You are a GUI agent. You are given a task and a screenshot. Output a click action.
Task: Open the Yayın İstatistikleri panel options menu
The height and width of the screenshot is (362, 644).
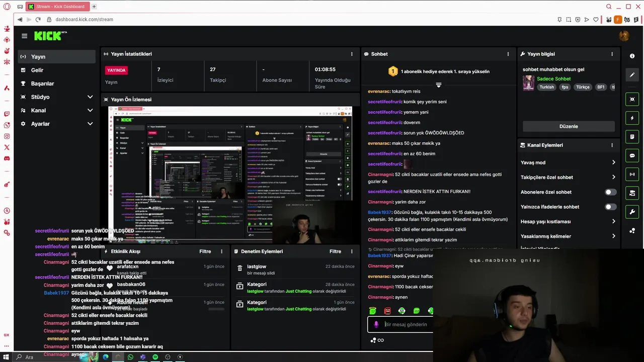pyautogui.click(x=352, y=54)
